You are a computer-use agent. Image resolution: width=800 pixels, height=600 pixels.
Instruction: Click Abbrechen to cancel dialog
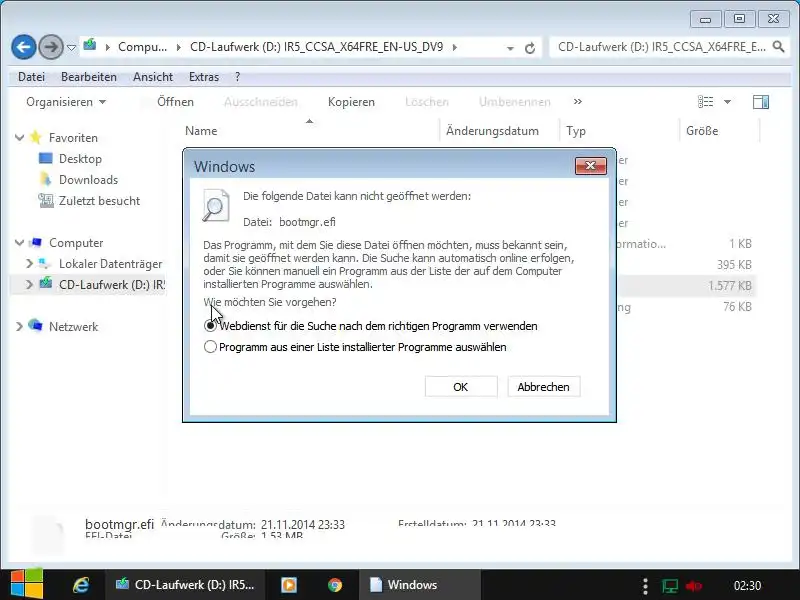[543, 387]
